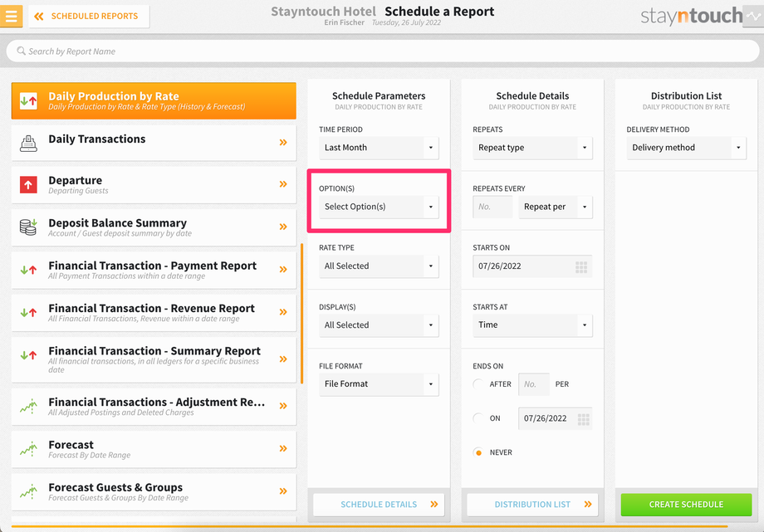
Task: Click the activity pulse icon top right
Action: coord(753,16)
